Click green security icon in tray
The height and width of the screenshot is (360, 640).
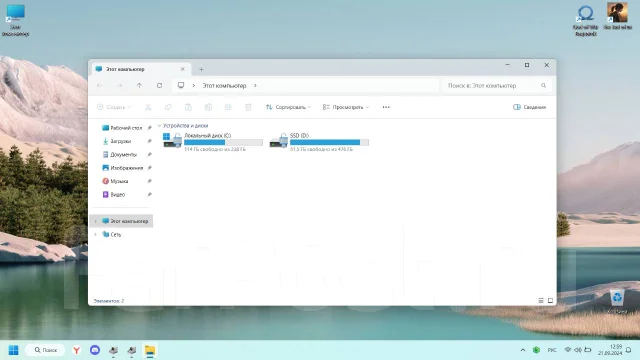pos(536,350)
